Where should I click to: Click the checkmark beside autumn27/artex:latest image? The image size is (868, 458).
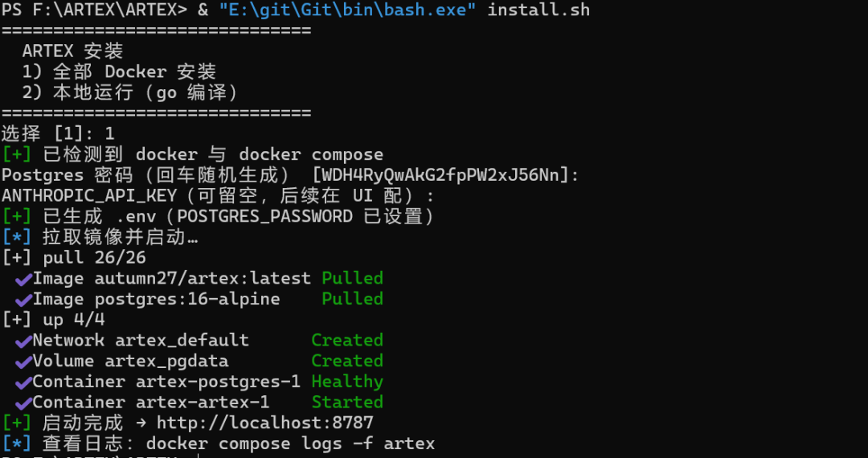pos(23,280)
